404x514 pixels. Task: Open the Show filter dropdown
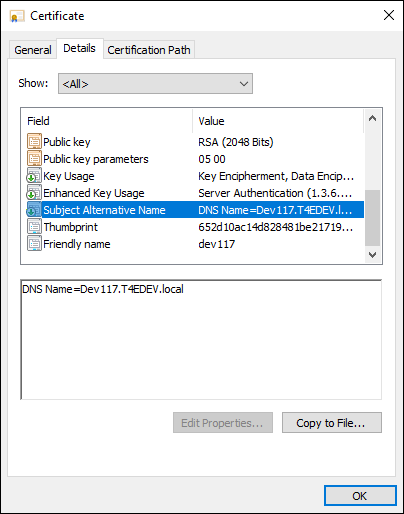coord(155,84)
